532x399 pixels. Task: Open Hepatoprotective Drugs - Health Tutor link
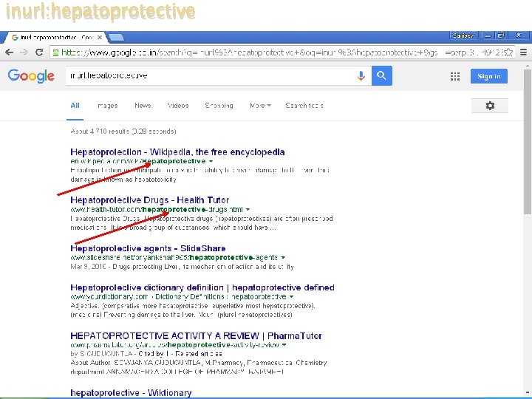[x=149, y=200]
